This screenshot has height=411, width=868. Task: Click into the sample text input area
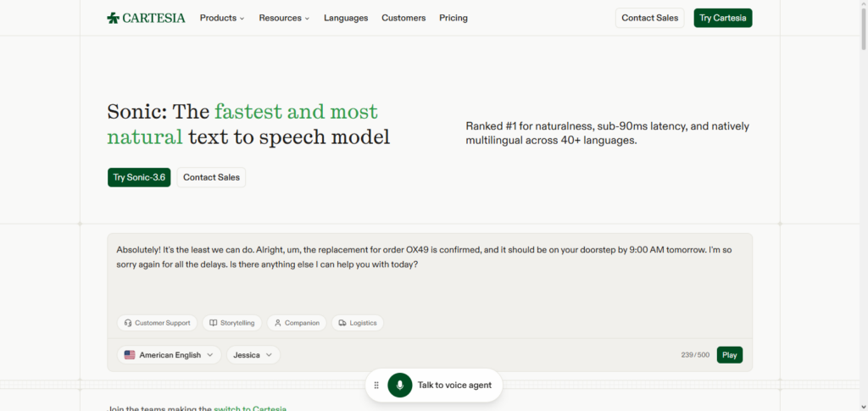(x=430, y=274)
